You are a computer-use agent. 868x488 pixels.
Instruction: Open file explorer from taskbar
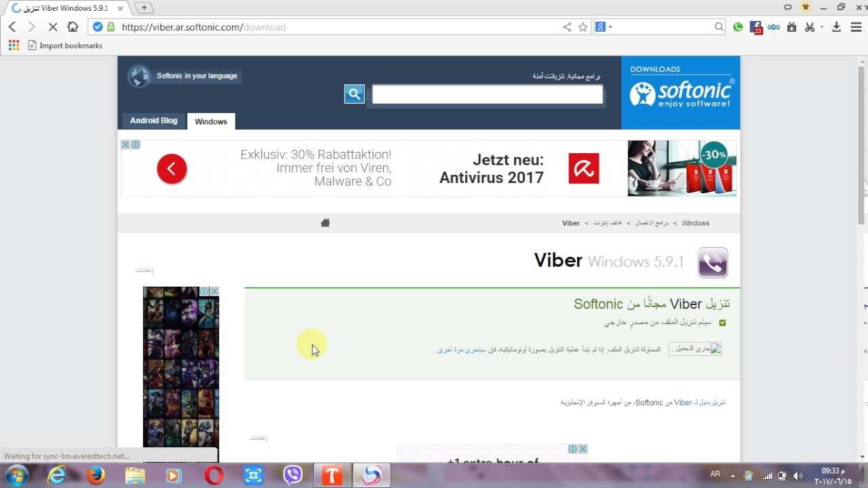point(136,476)
